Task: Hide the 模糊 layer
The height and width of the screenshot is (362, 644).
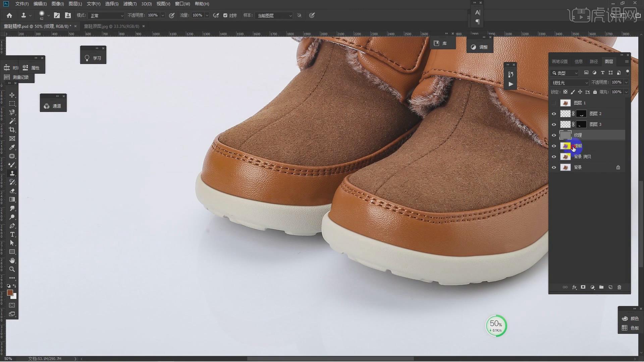Action: (x=554, y=146)
